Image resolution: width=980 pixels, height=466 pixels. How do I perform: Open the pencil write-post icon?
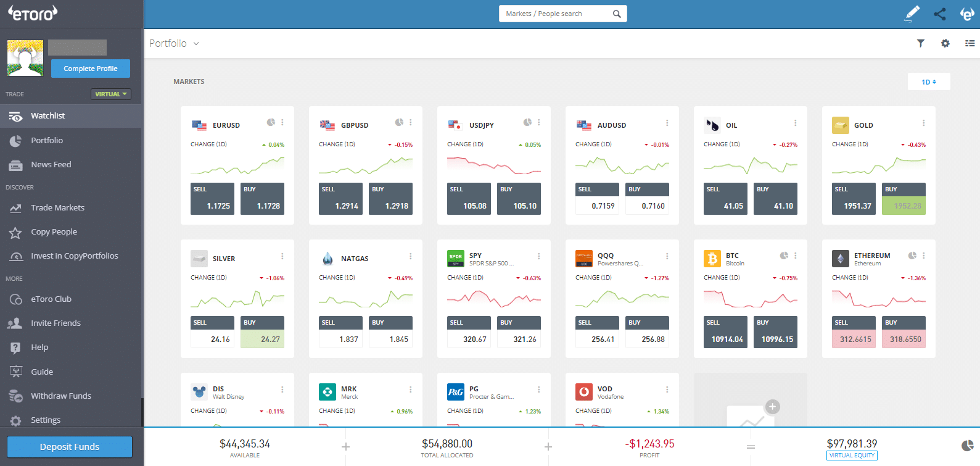tap(912, 14)
